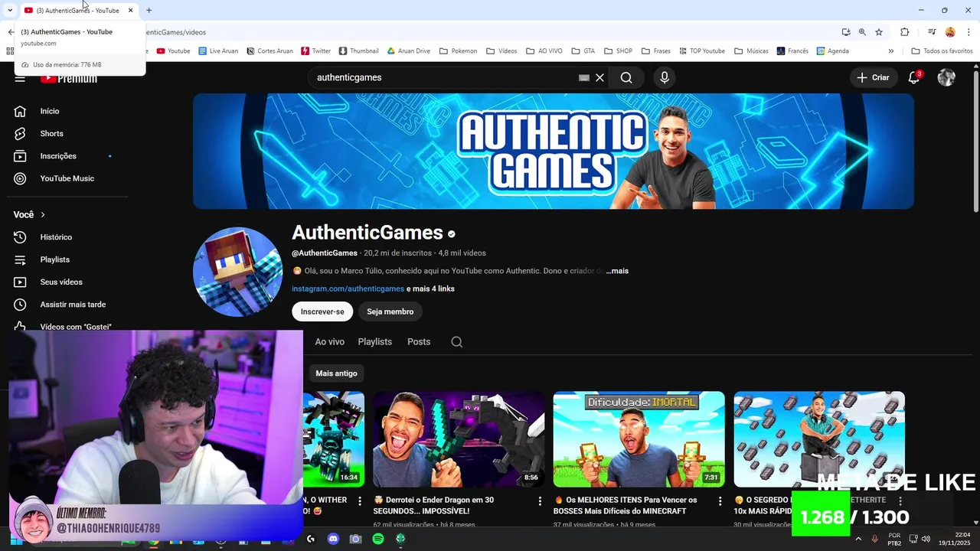The image size is (980, 551).
Task: Open a new browser tab with plus
Action: [x=149, y=10]
